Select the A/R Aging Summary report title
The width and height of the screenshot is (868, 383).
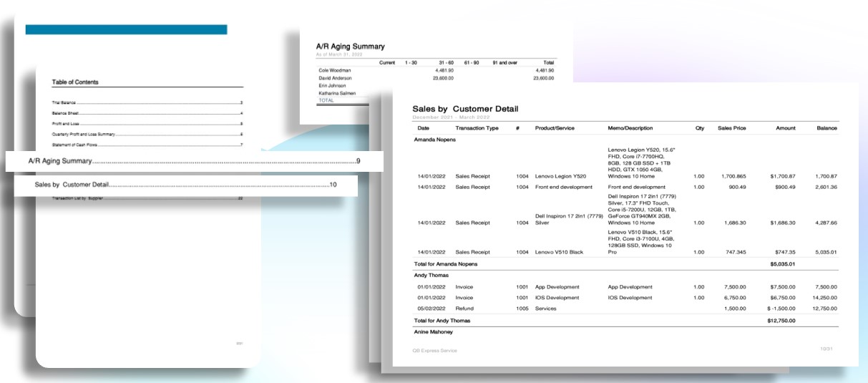[x=351, y=47]
